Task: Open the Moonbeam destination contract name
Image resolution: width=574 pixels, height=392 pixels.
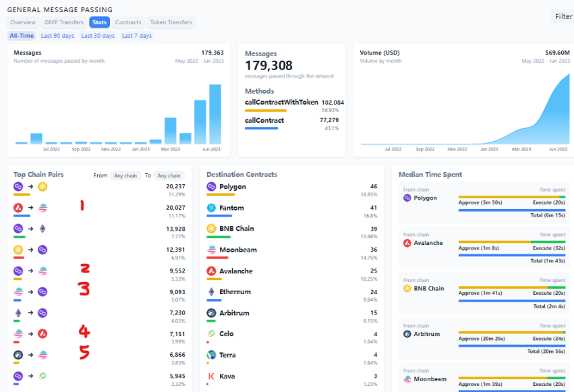Action: pos(238,250)
